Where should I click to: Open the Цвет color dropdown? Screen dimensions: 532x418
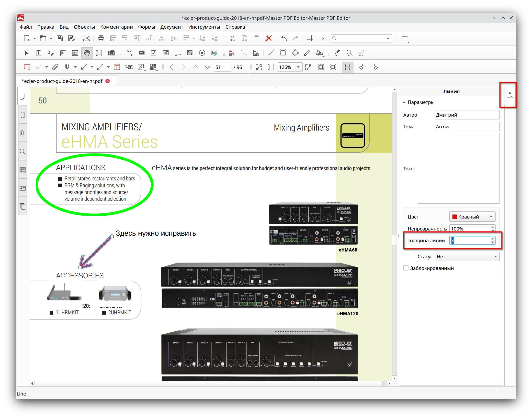(x=472, y=217)
